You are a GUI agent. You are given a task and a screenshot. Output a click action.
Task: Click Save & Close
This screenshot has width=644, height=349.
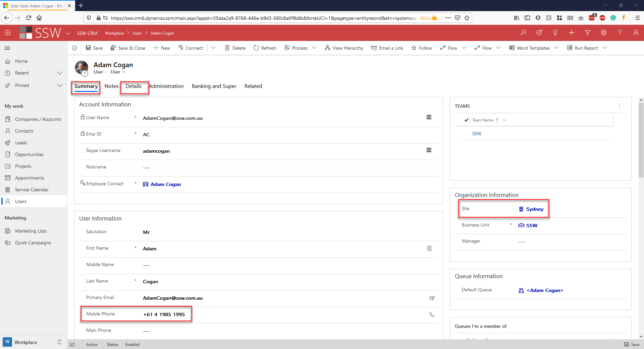point(128,48)
